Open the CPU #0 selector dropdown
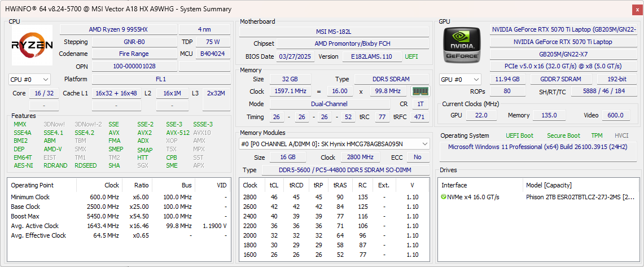The width and height of the screenshot is (644, 267). pos(29,80)
